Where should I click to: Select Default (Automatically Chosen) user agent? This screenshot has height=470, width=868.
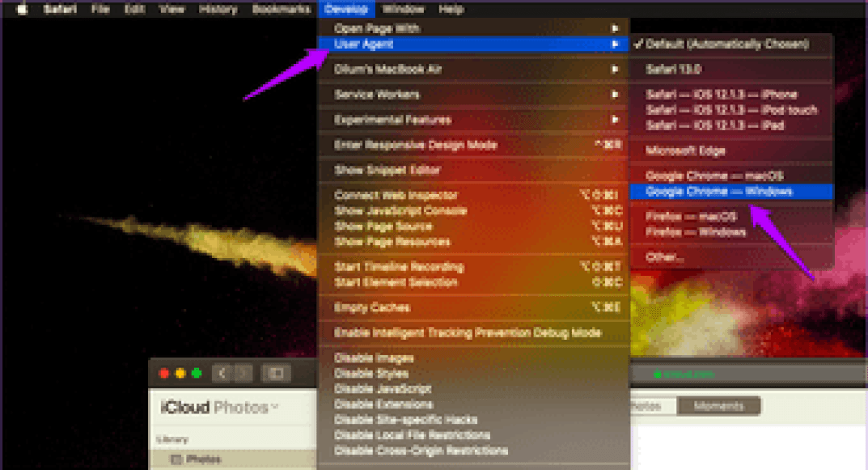point(726,44)
